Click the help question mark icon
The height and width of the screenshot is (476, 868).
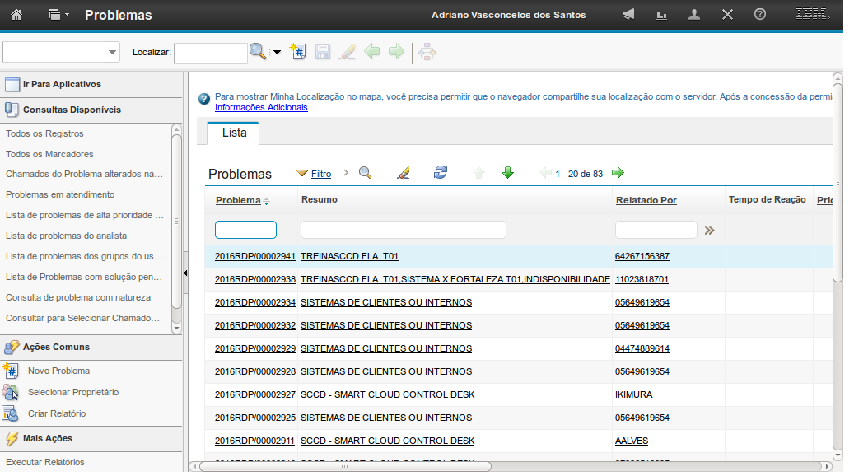[x=760, y=15]
